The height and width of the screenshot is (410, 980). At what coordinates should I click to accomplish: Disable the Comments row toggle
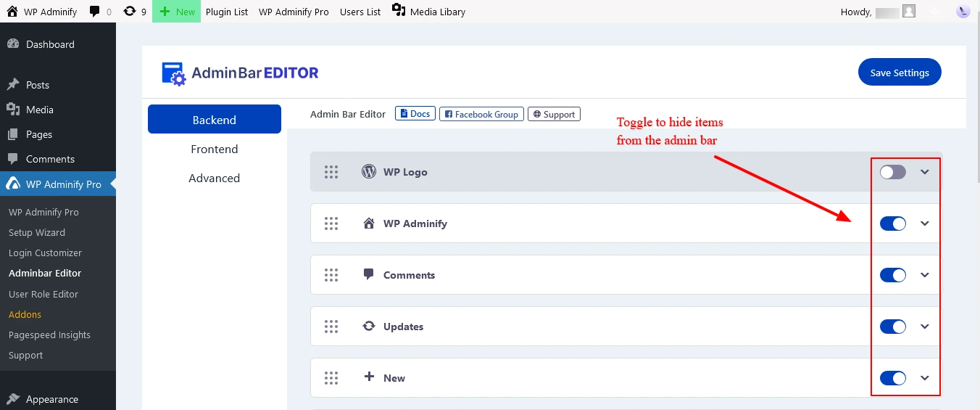coord(893,275)
